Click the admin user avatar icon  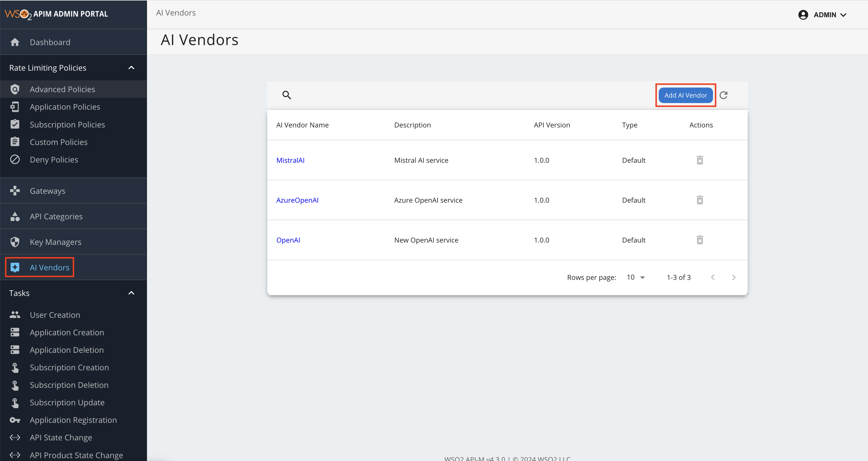(x=803, y=15)
